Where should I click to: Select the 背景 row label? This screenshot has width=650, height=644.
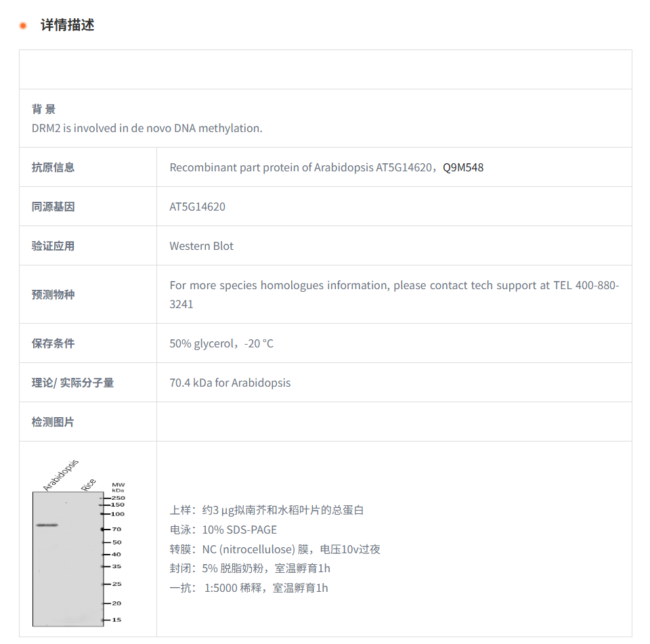42,109
